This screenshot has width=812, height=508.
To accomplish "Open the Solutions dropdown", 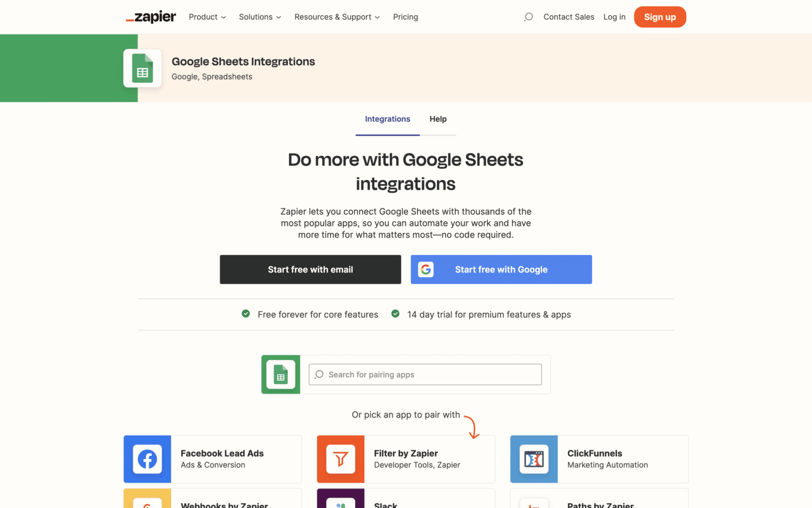I will point(260,17).
